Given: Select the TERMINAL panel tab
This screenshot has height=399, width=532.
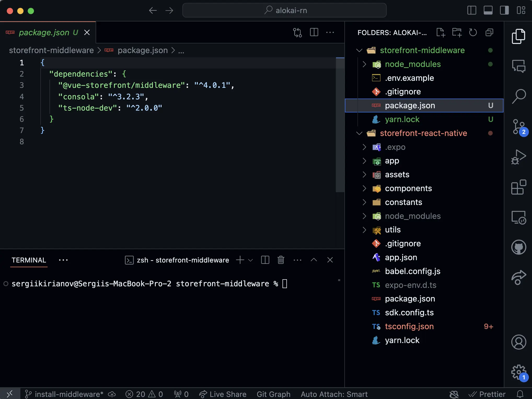Looking at the screenshot, I should pos(29,260).
